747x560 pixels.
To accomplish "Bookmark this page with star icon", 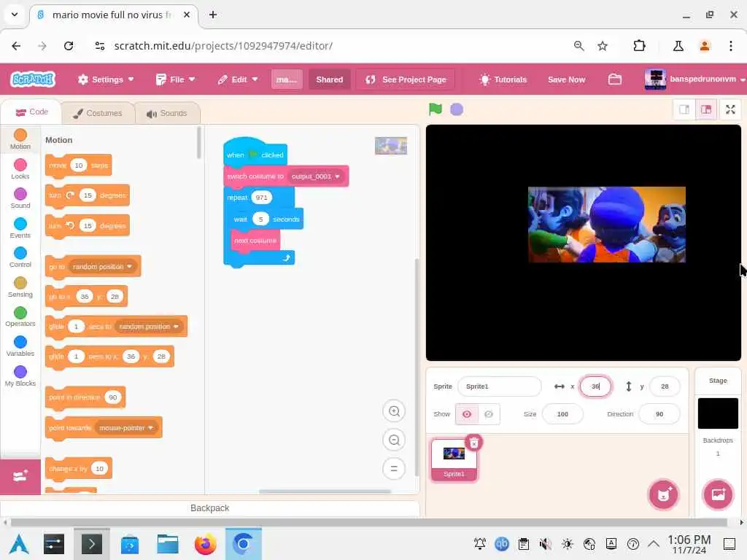I will click(x=603, y=46).
